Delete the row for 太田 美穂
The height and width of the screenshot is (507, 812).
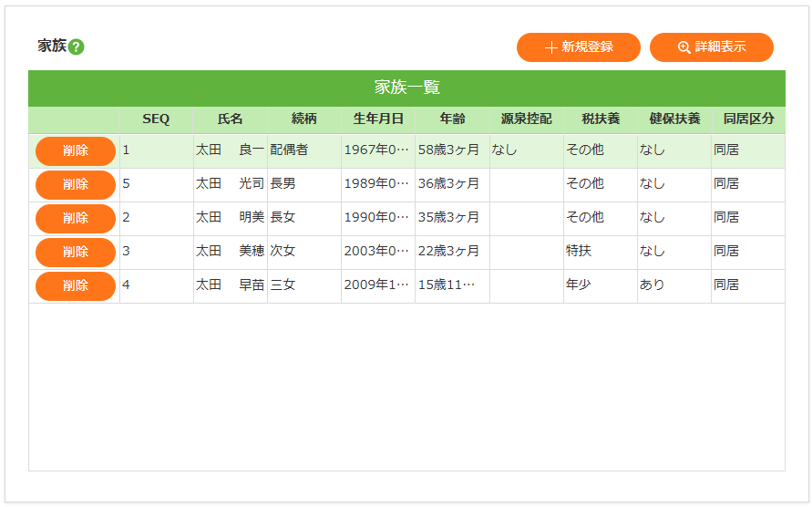(76, 252)
